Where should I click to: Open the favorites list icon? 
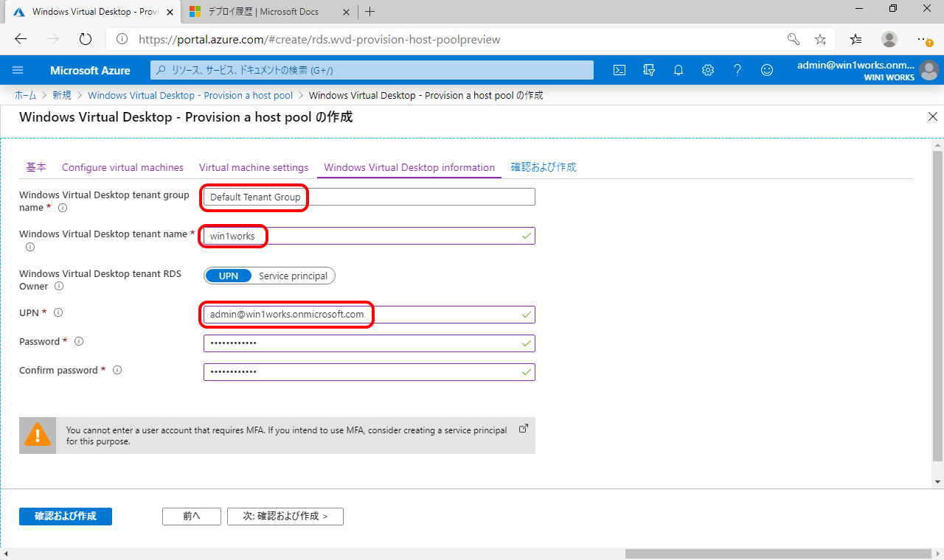pos(855,39)
